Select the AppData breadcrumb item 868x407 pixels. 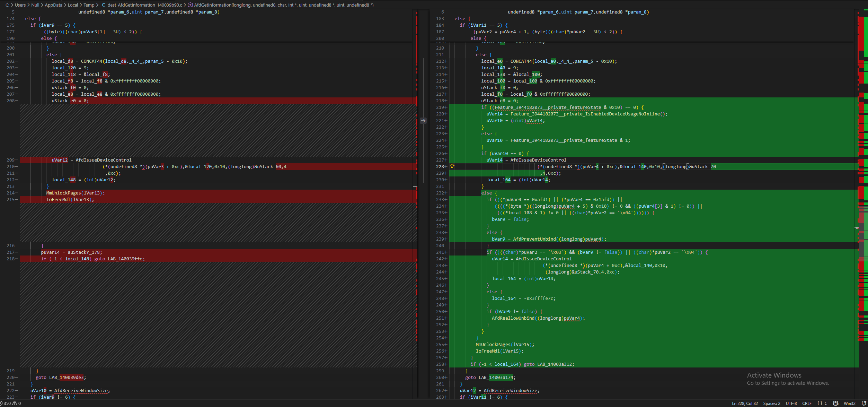[x=53, y=5]
